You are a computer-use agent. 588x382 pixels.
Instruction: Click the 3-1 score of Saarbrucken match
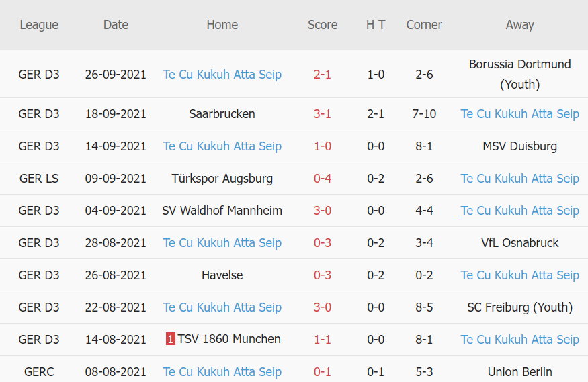[x=323, y=114]
